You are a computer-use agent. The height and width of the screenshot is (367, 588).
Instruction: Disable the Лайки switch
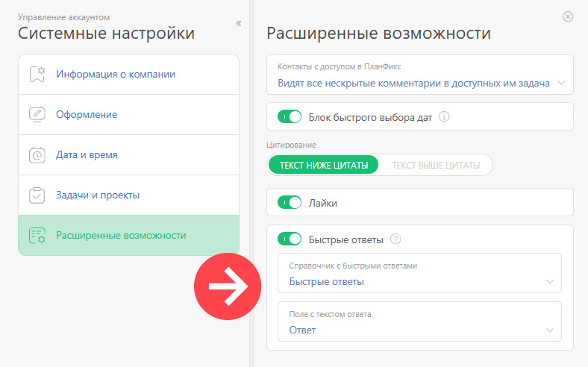coord(290,202)
